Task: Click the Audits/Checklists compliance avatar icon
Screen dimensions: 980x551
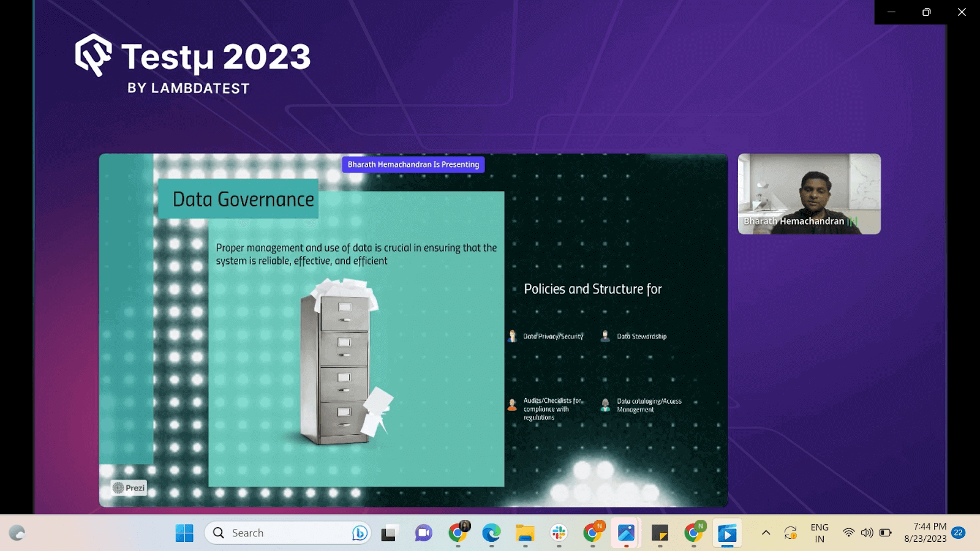Action: 511,404
